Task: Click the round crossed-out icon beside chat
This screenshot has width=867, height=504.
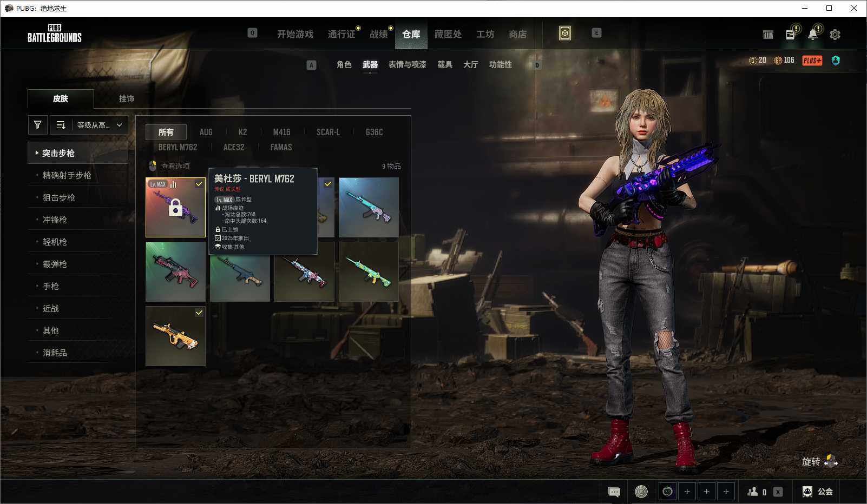Action: [x=641, y=492]
